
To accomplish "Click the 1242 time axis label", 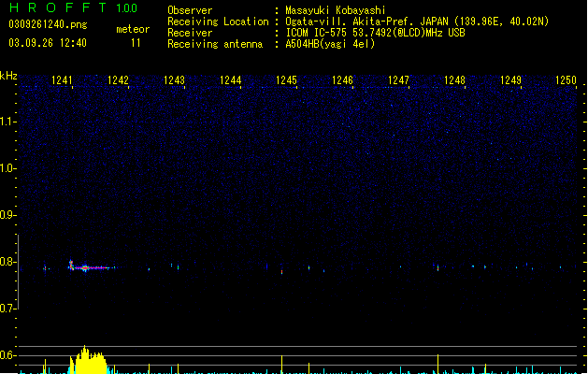I will [x=118, y=80].
